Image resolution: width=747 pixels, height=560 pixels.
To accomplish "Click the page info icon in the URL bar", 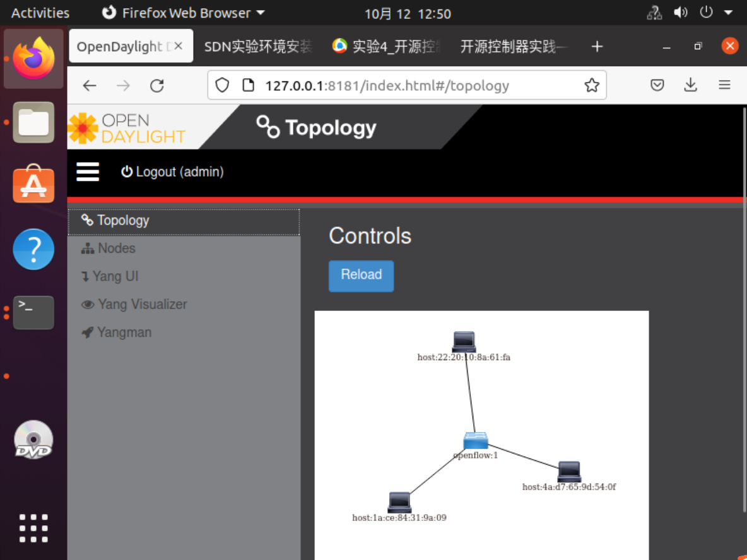I will (248, 85).
